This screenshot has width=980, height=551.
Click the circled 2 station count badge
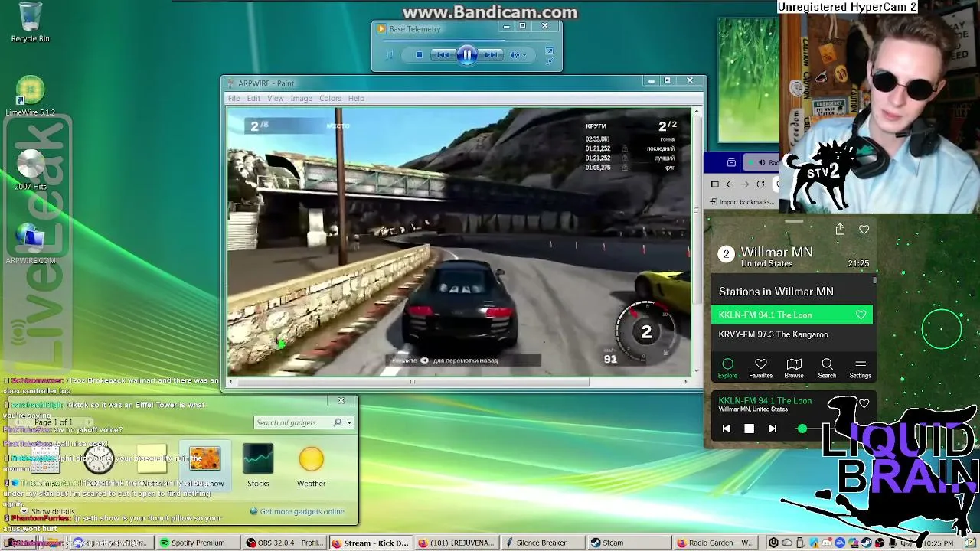727,254
